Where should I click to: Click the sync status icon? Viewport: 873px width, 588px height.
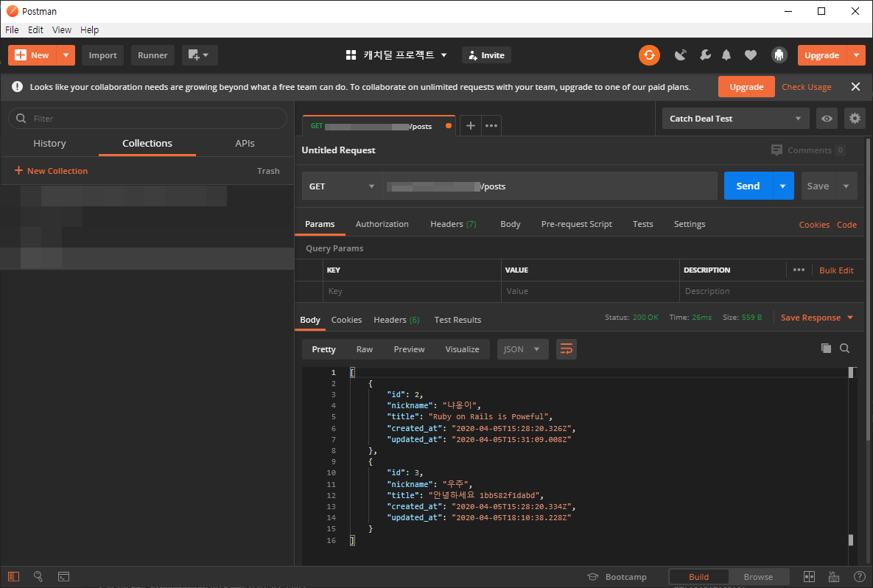(x=649, y=55)
